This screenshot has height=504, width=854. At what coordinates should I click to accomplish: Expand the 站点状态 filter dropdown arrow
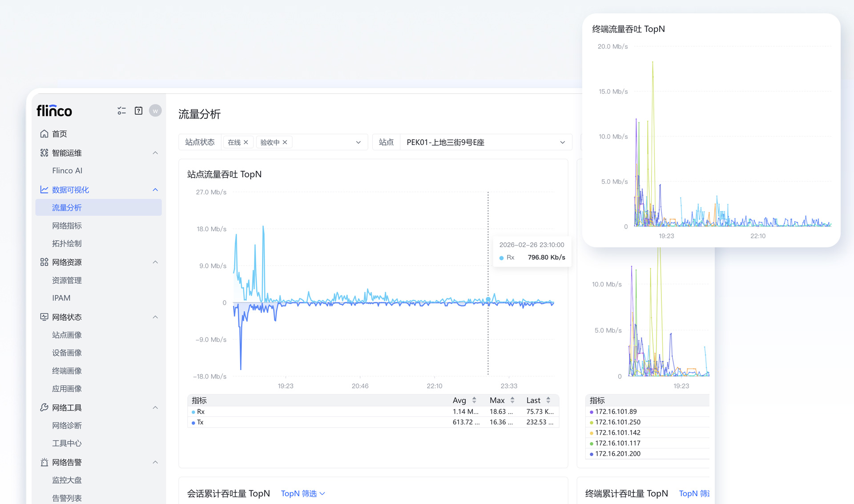pyautogui.click(x=358, y=142)
